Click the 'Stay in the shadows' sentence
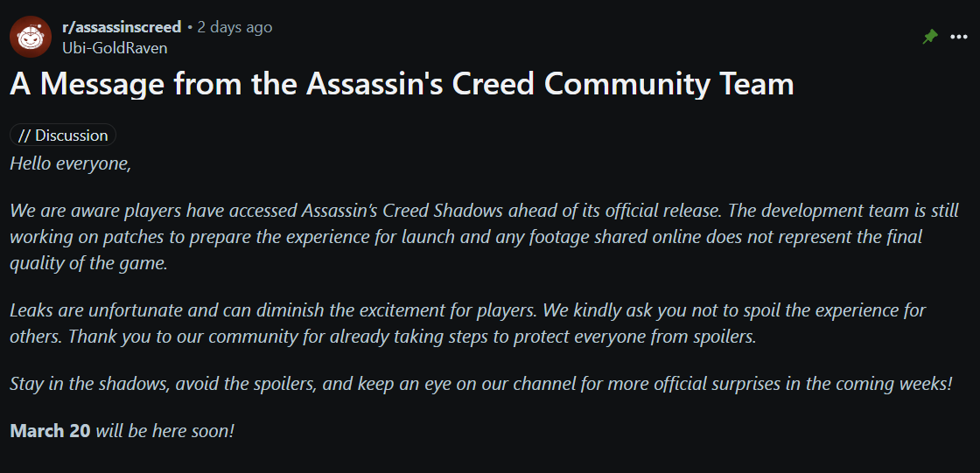The height and width of the screenshot is (473, 980). pos(481,383)
